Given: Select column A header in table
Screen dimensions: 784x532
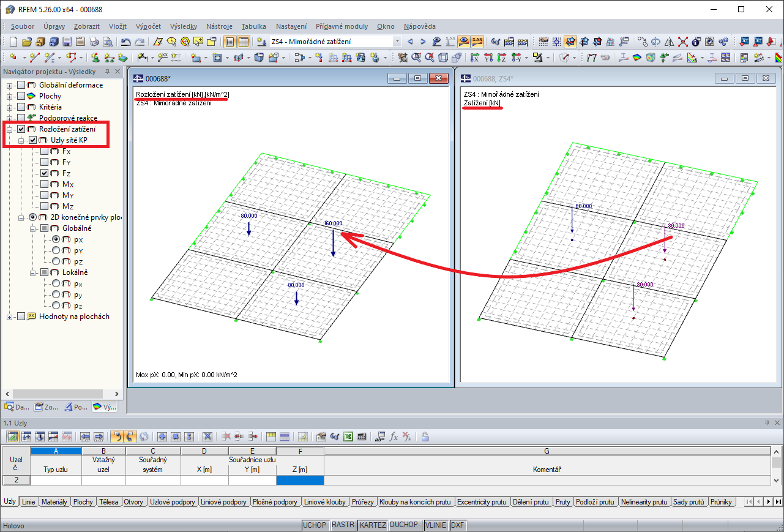Looking at the screenshot, I should 56,451.
